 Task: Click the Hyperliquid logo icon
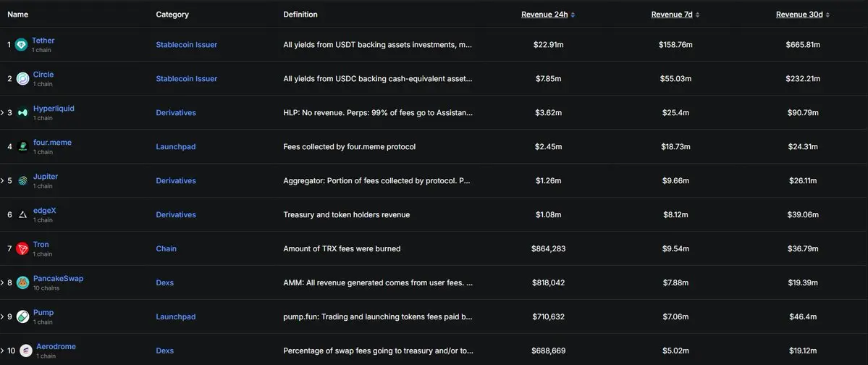click(22, 113)
